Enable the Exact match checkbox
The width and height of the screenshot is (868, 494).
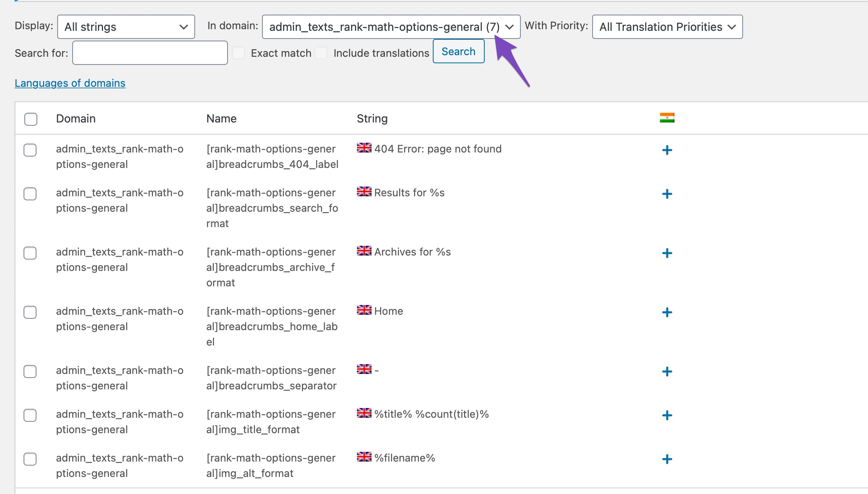coord(238,53)
